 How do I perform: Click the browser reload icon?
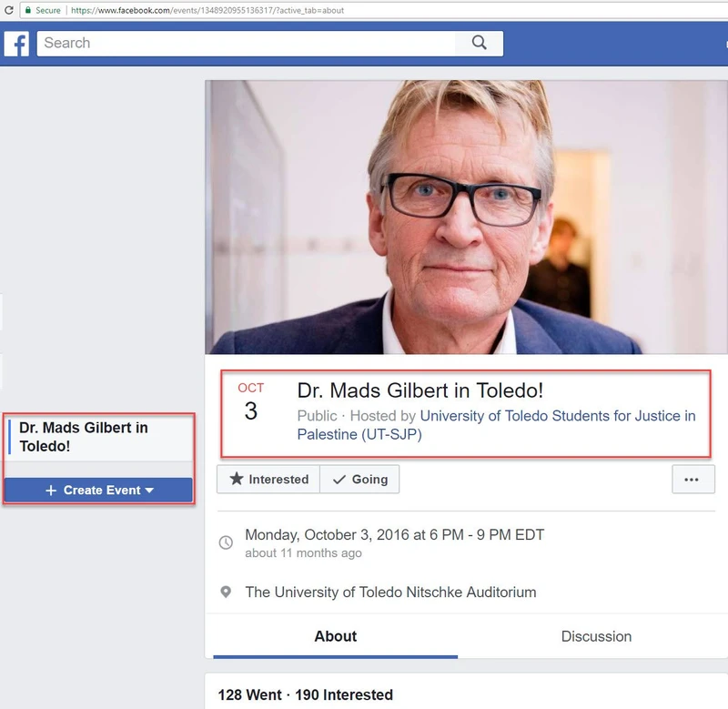click(8, 10)
